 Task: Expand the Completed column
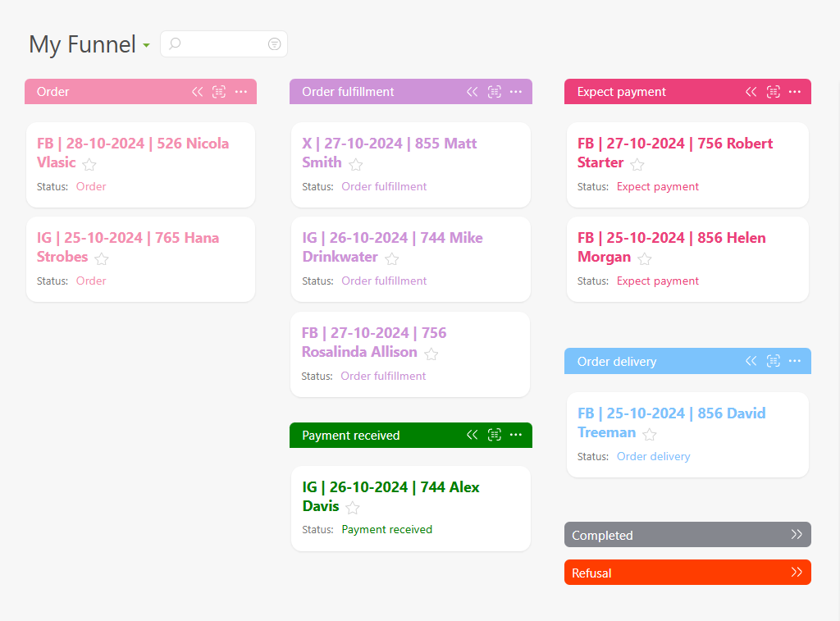click(x=797, y=534)
